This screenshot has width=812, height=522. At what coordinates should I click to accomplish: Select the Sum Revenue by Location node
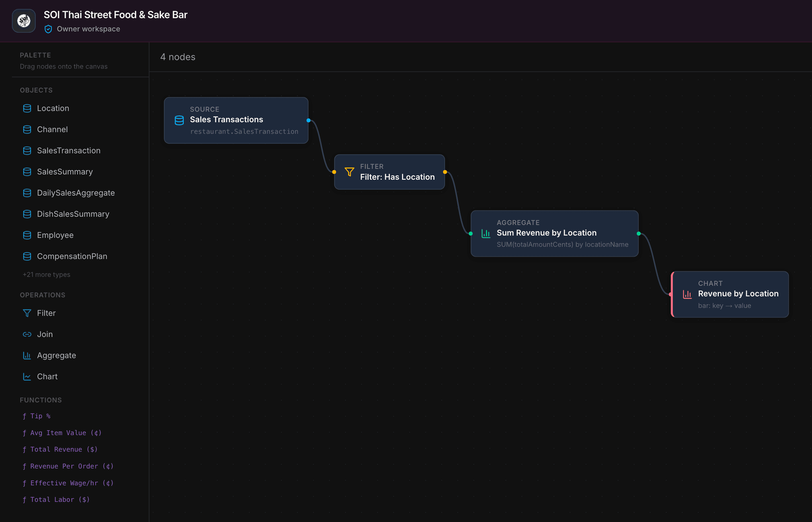pos(554,234)
